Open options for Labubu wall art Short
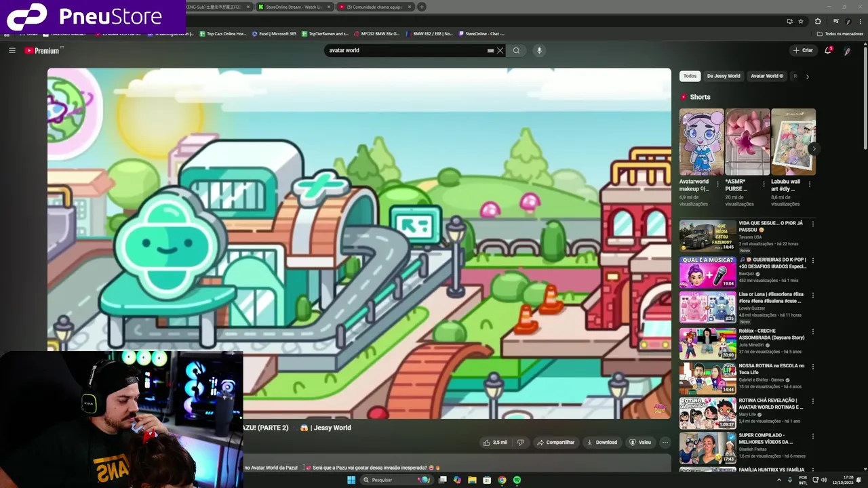The image size is (868, 488). [810, 184]
